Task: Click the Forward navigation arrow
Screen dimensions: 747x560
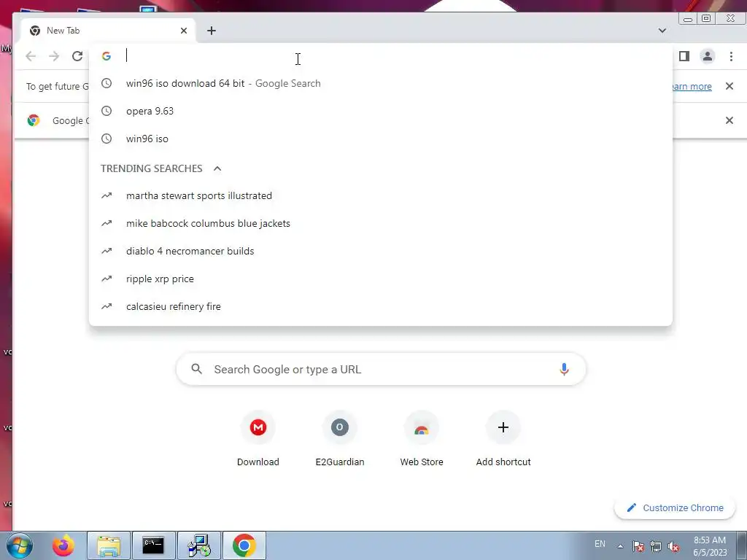Action: (54, 56)
